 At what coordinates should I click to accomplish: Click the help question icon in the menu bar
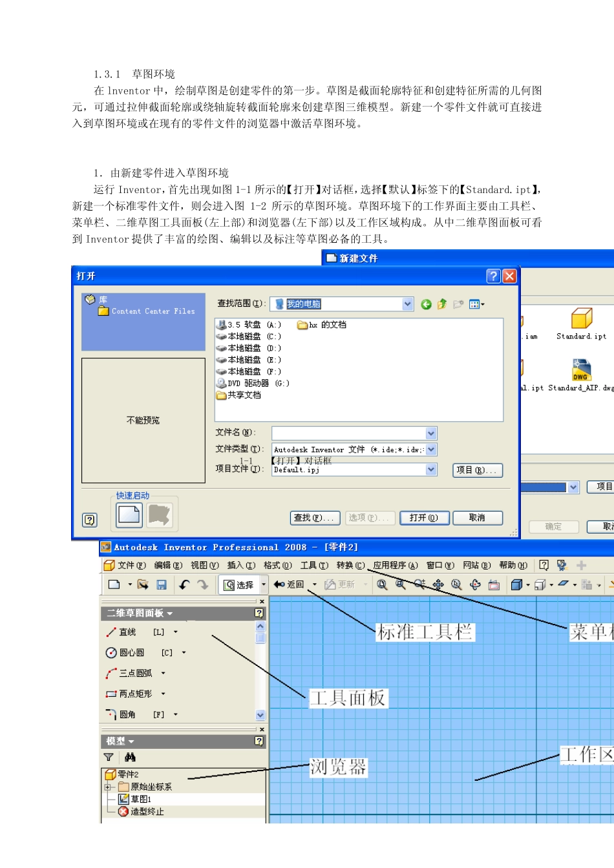(544, 565)
